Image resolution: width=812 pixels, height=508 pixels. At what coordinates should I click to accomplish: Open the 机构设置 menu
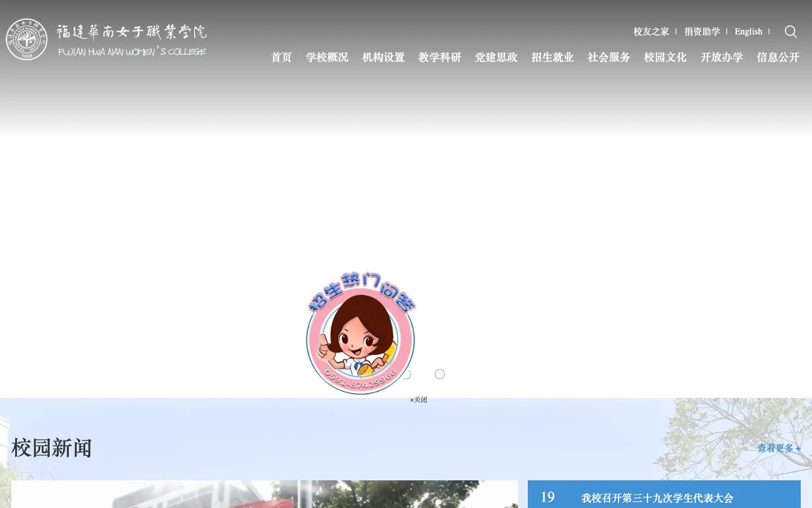pyautogui.click(x=383, y=57)
